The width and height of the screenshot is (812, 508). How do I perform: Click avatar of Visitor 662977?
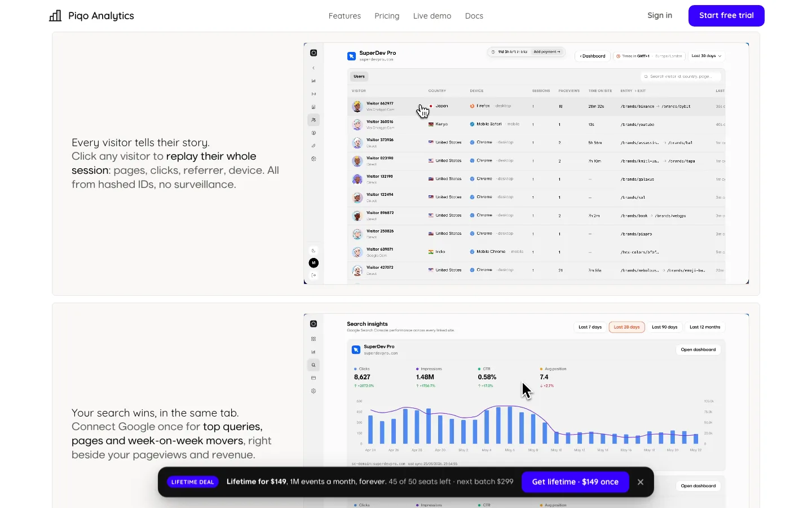pos(357,106)
